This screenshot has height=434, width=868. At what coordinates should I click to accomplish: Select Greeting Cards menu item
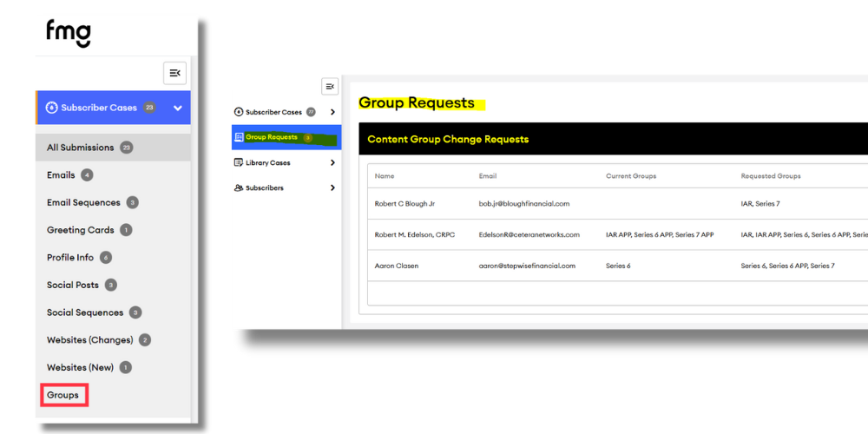coord(80,230)
